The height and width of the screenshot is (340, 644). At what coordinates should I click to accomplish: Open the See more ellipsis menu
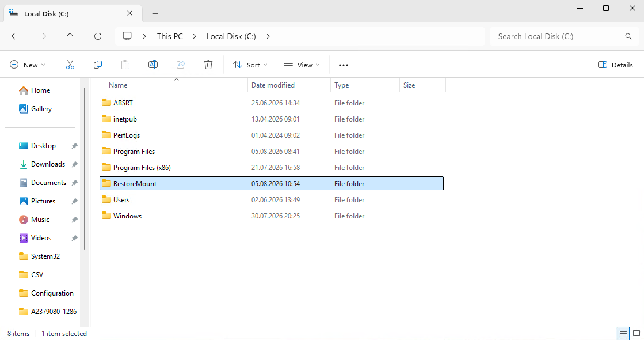click(x=344, y=65)
